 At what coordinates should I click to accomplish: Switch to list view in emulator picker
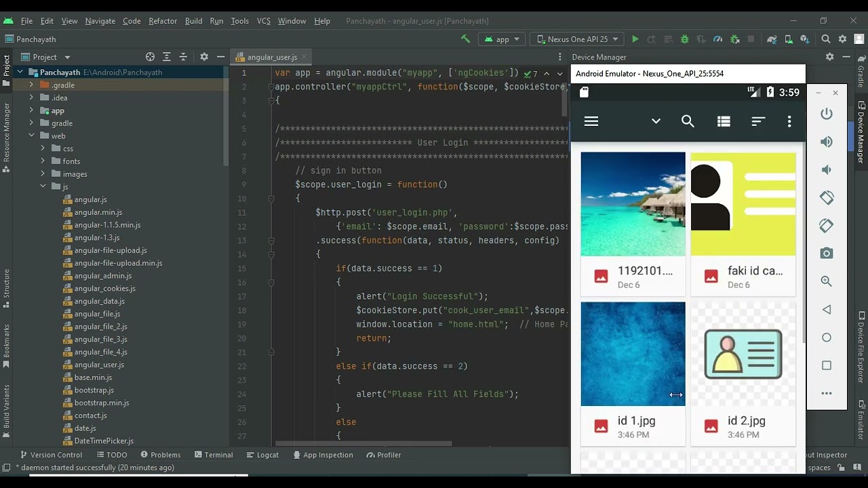tap(724, 121)
